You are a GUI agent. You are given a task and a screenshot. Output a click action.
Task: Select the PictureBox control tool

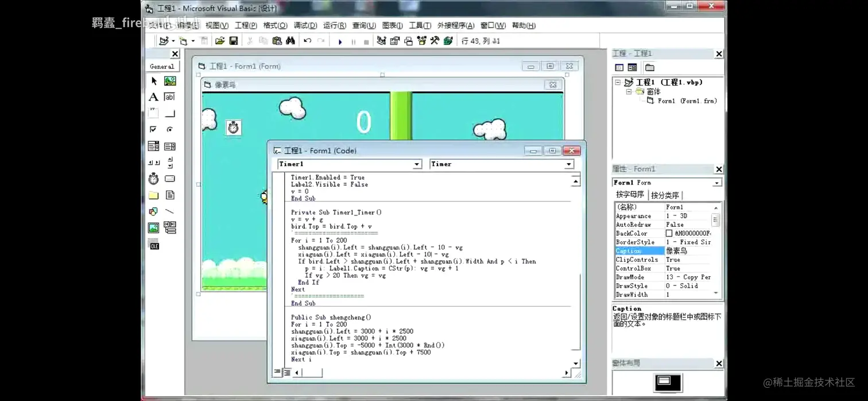tap(170, 81)
